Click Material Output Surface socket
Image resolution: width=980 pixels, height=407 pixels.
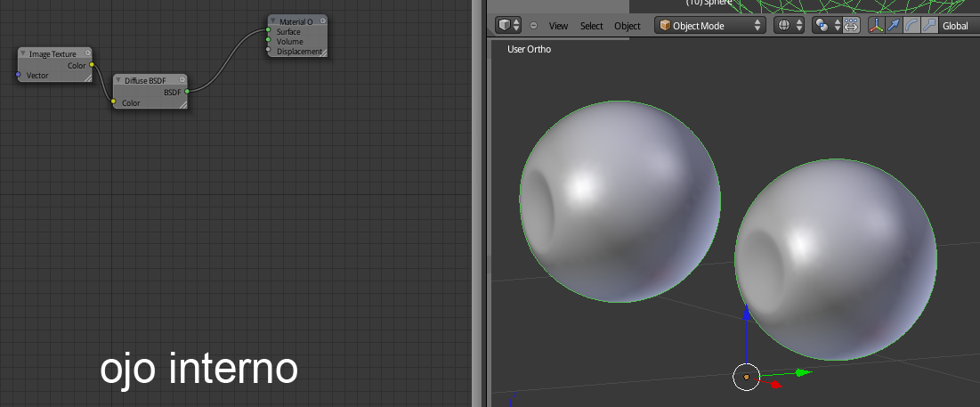[x=268, y=30]
